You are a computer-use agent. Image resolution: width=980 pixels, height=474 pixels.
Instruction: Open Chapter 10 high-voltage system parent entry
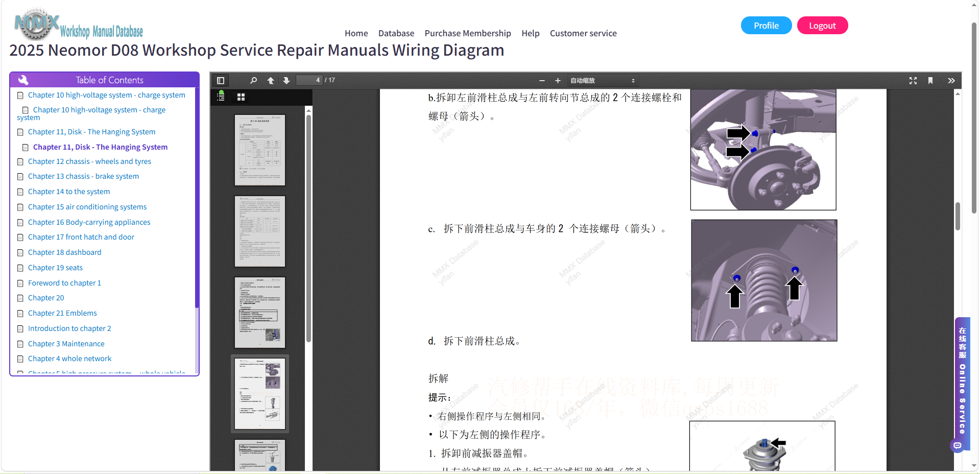[106, 95]
